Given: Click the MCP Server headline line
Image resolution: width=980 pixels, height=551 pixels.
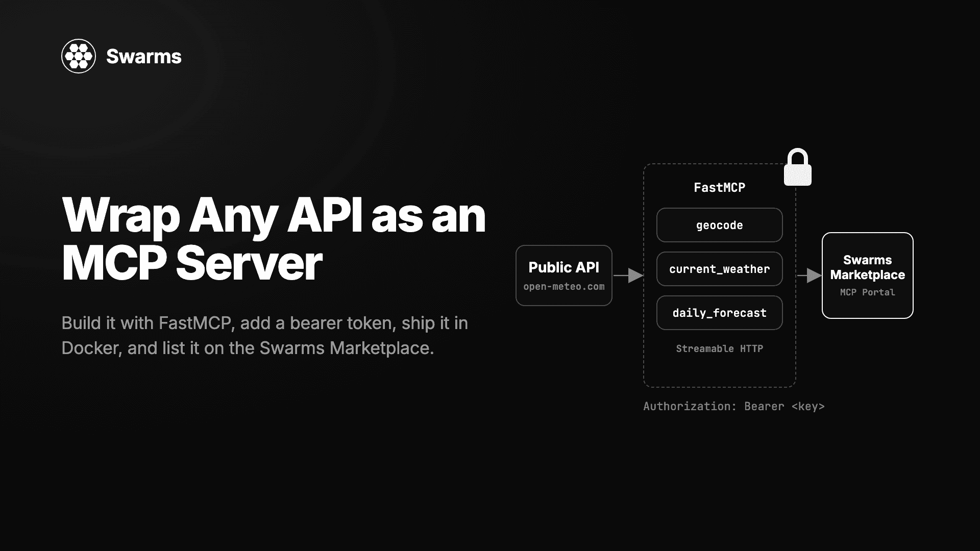Looking at the screenshot, I should 192,263.
